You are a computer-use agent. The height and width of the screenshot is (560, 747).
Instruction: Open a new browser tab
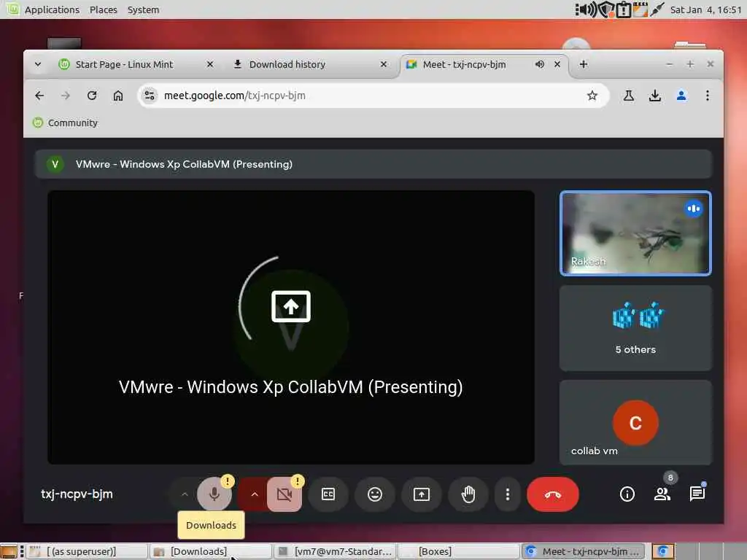[x=584, y=64]
